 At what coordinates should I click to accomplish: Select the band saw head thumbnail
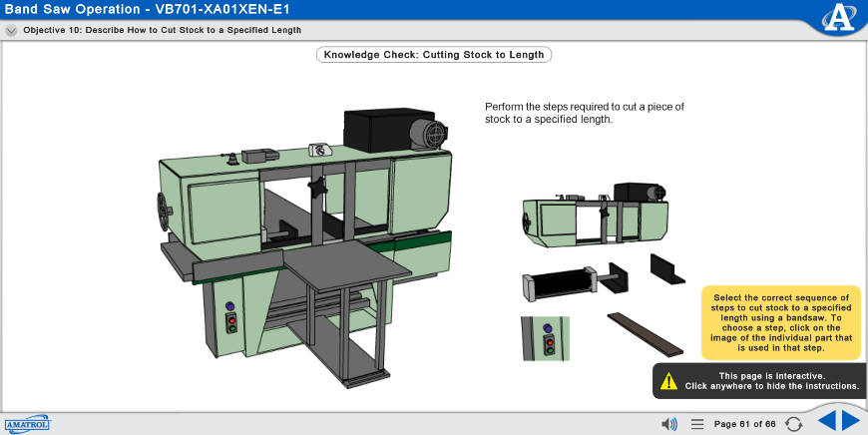(595, 216)
